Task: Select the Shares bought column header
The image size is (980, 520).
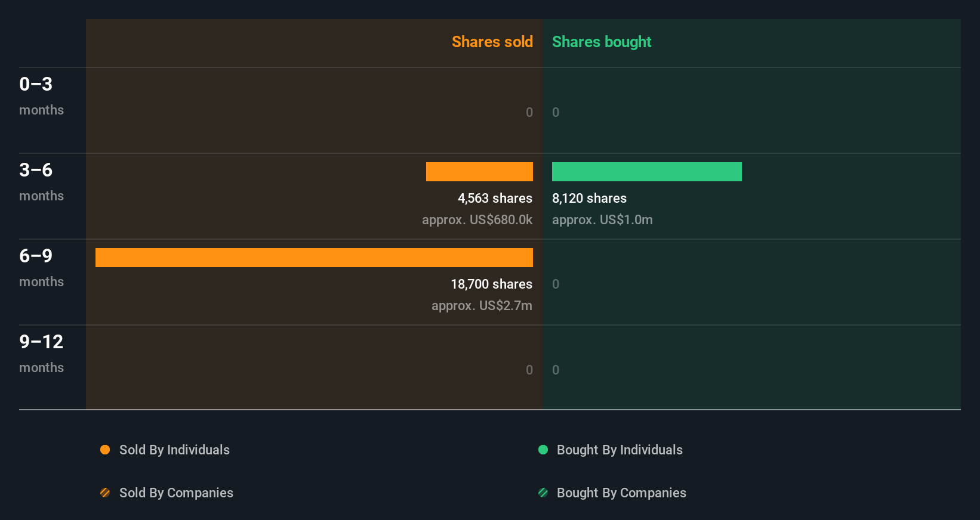Action: coord(602,42)
